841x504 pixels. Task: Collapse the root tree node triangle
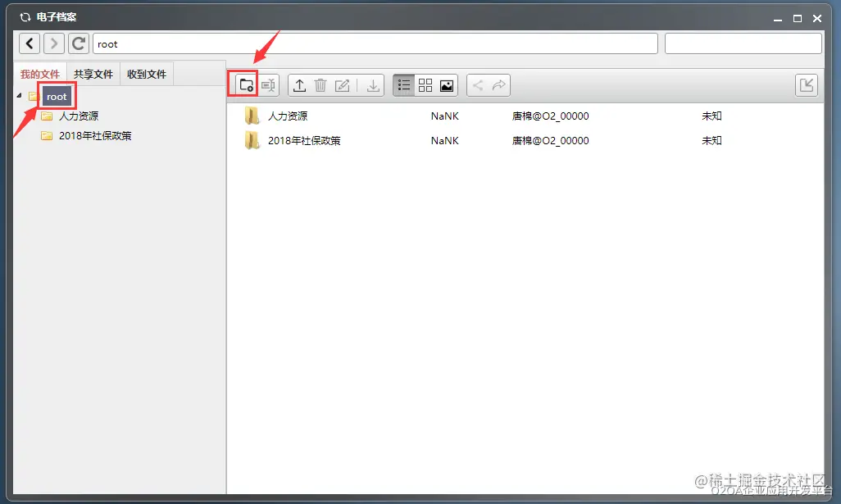[20, 95]
